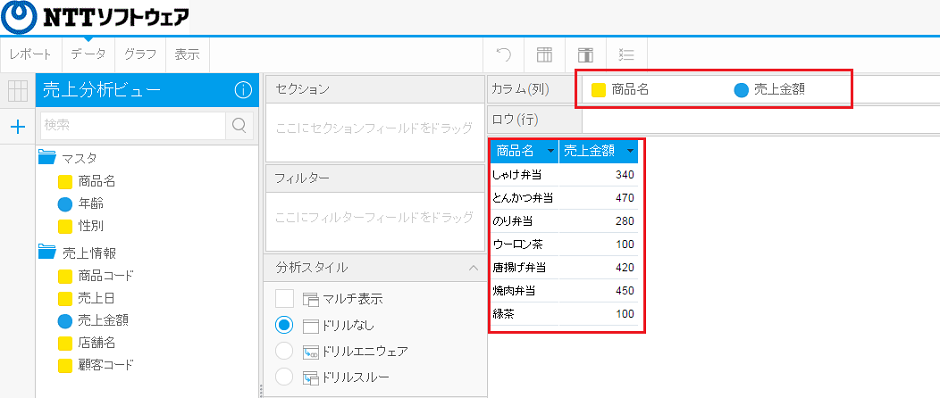Click the table layout icon after undo
The image size is (940, 398).
point(544,55)
